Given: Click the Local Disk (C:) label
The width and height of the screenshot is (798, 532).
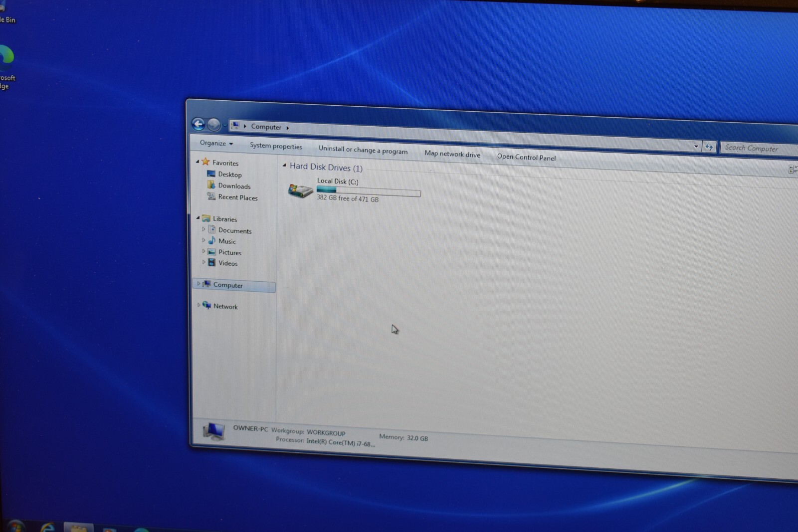Looking at the screenshot, I should point(338,181).
